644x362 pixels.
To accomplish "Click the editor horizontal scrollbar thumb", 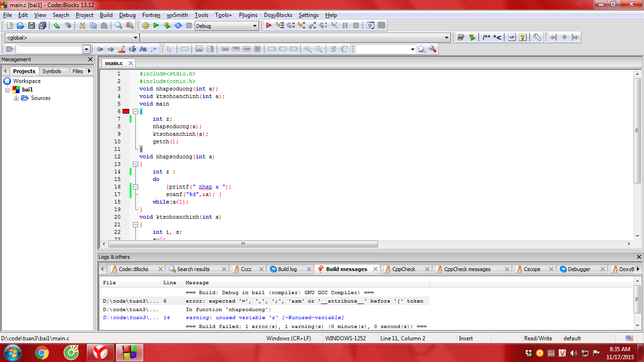I will tap(243, 244).
